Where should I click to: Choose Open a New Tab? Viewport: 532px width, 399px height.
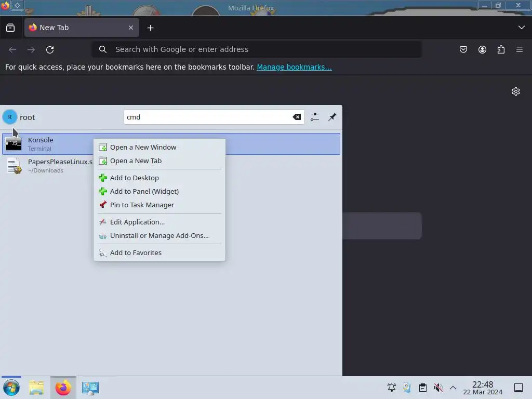pyautogui.click(x=159, y=161)
